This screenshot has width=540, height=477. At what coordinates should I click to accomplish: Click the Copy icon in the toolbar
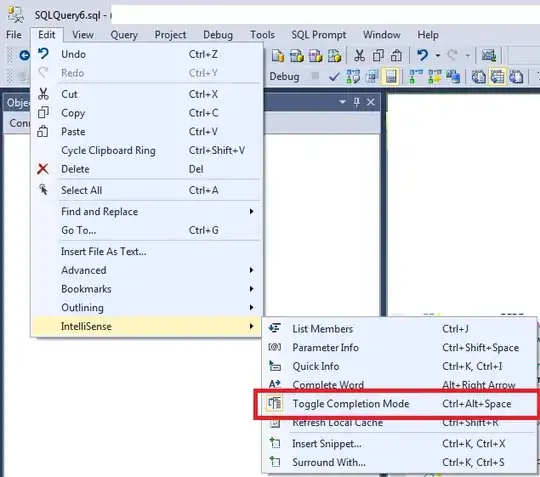pyautogui.click(x=378, y=55)
